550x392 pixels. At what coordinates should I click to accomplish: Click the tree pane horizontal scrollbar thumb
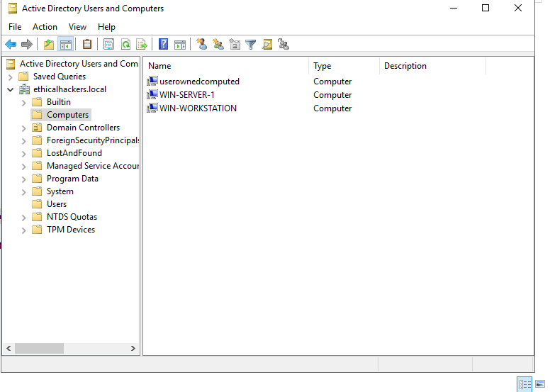click(39, 349)
